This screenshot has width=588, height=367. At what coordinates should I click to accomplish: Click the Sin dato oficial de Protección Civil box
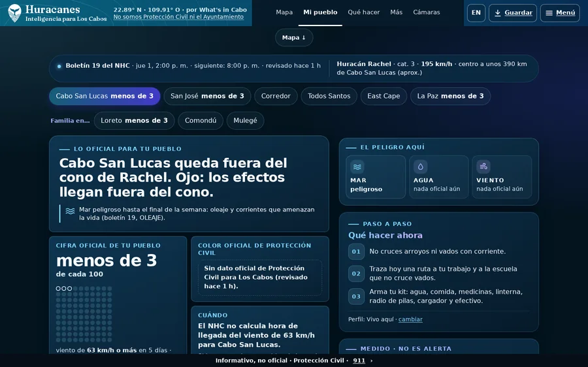[260, 278]
